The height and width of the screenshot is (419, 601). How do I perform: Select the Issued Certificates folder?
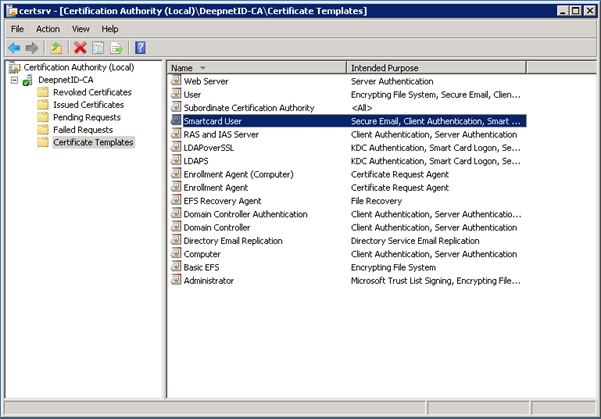[x=88, y=105]
